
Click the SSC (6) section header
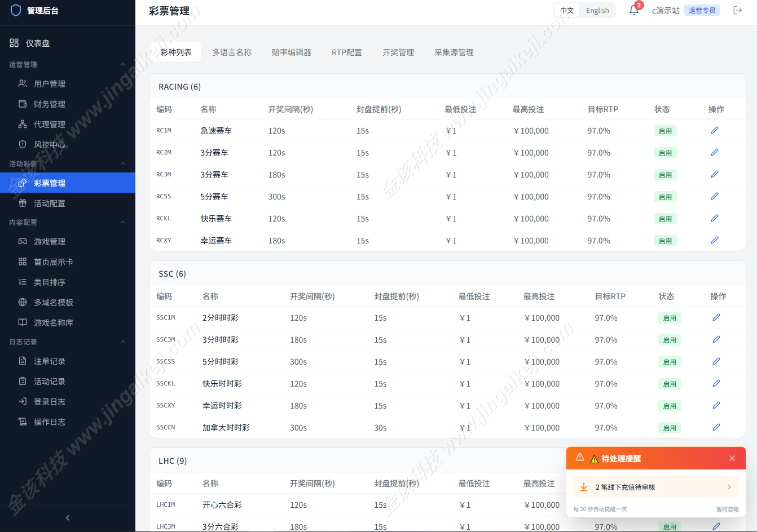(172, 274)
